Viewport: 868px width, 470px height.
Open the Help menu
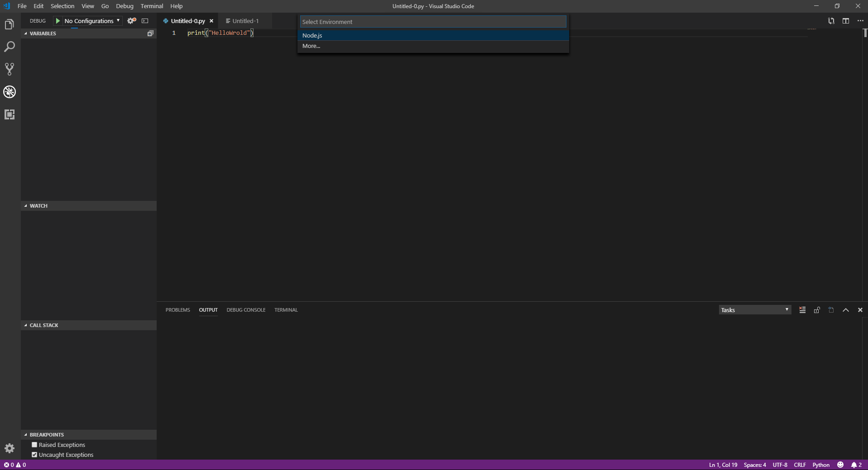177,6
